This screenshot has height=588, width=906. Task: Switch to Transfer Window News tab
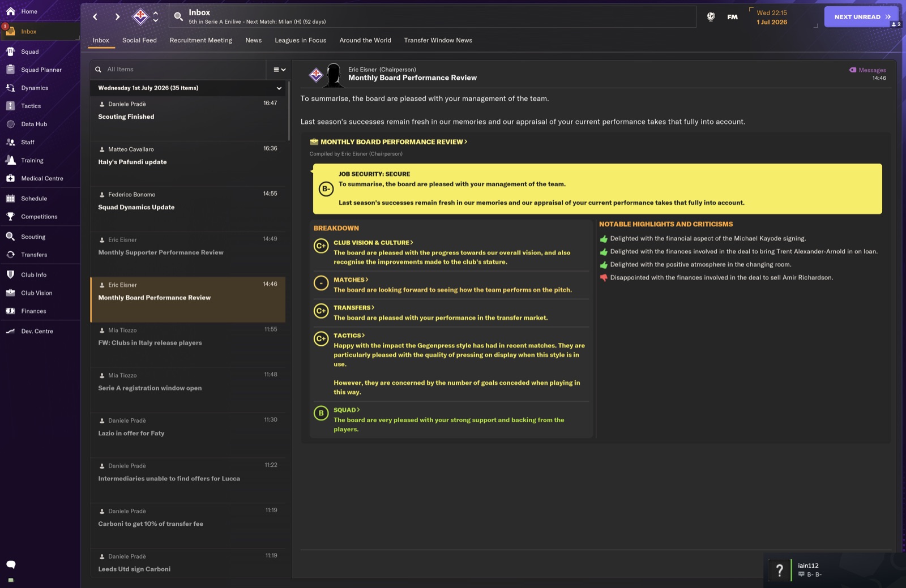[438, 41]
